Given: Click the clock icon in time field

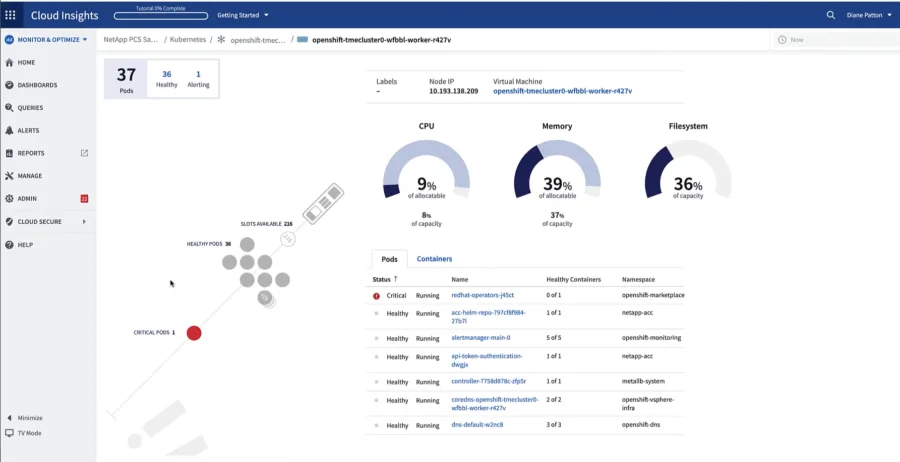Looking at the screenshot, I should pos(782,40).
